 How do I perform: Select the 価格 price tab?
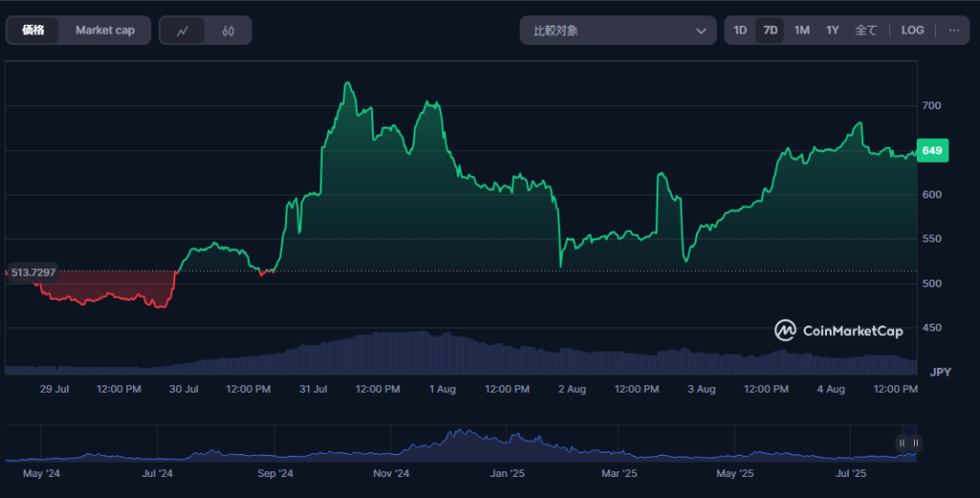33,30
